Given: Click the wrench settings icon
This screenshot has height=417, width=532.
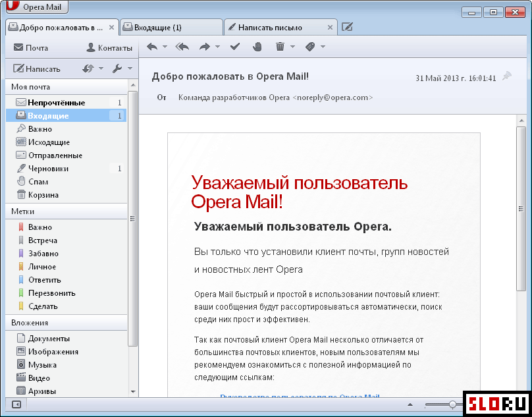Looking at the screenshot, I should tap(117, 69).
